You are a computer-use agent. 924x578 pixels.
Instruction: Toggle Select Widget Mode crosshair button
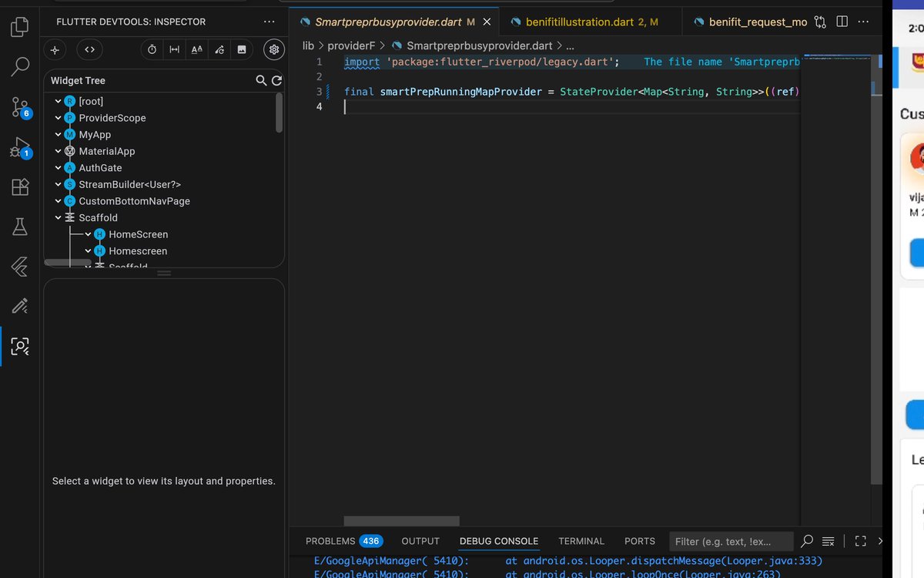55,50
